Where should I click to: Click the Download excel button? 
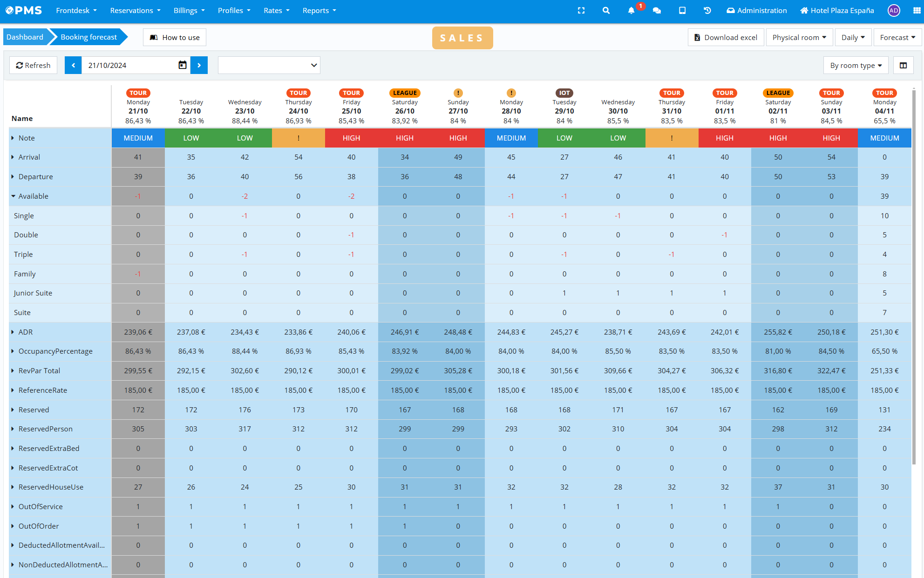tap(726, 37)
